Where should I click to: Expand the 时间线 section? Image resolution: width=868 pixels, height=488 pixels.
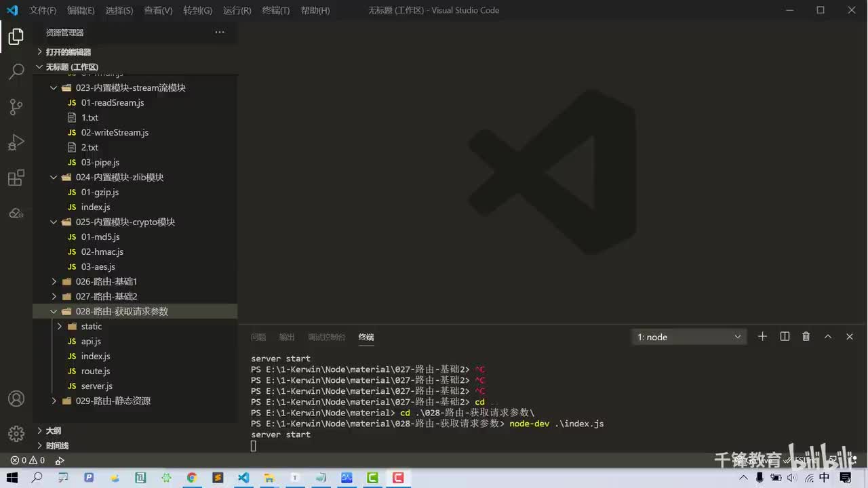(135, 445)
